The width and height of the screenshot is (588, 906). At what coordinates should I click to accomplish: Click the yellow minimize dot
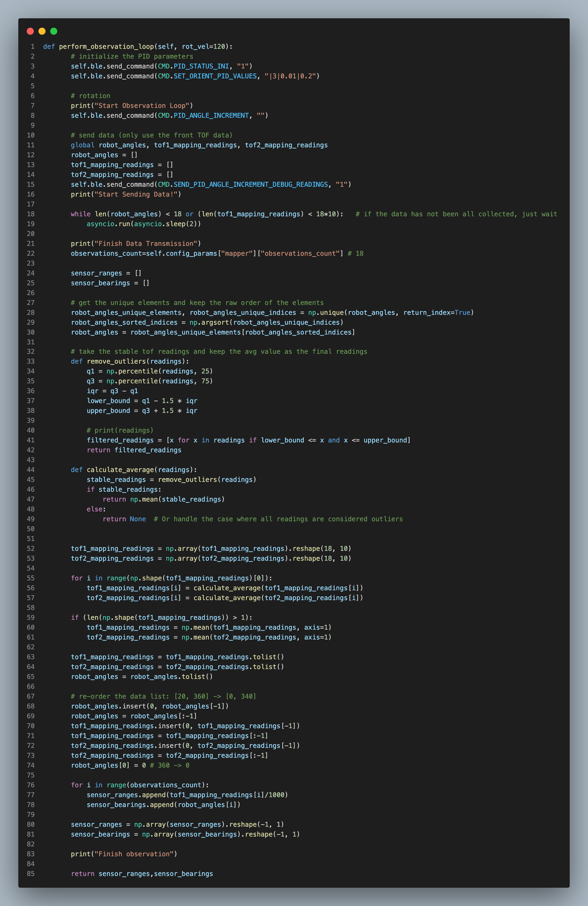[x=42, y=31]
